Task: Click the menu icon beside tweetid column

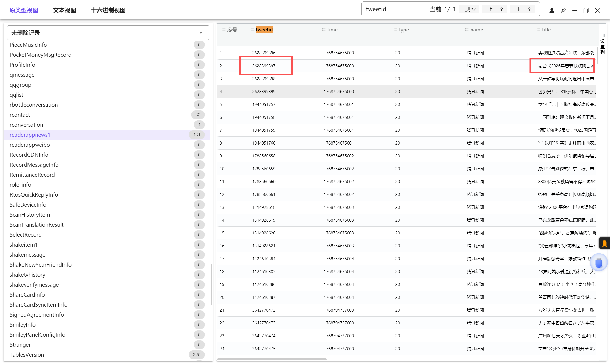Action: pos(252,30)
